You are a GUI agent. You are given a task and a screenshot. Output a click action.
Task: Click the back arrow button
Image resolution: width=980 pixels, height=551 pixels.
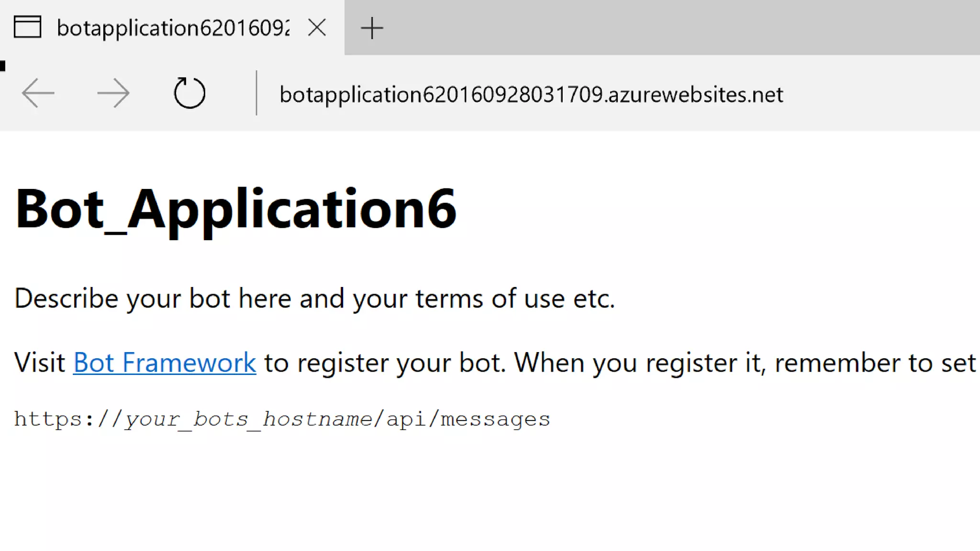[38, 93]
